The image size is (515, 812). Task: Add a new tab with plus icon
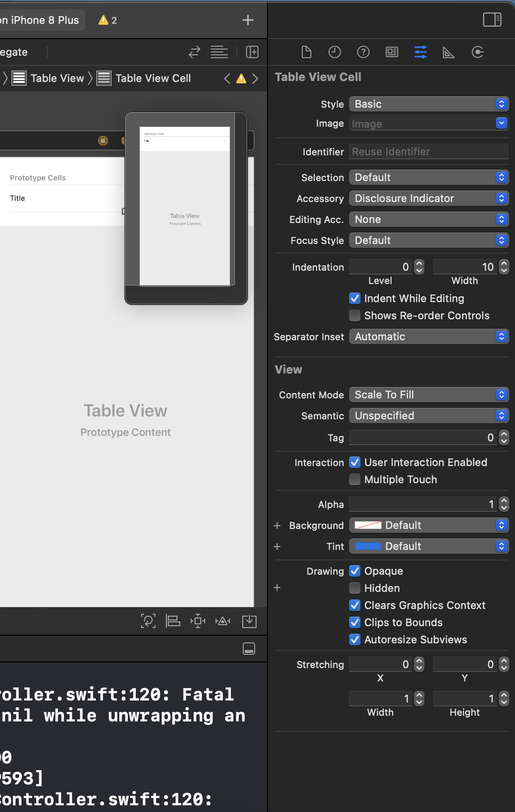click(x=248, y=20)
